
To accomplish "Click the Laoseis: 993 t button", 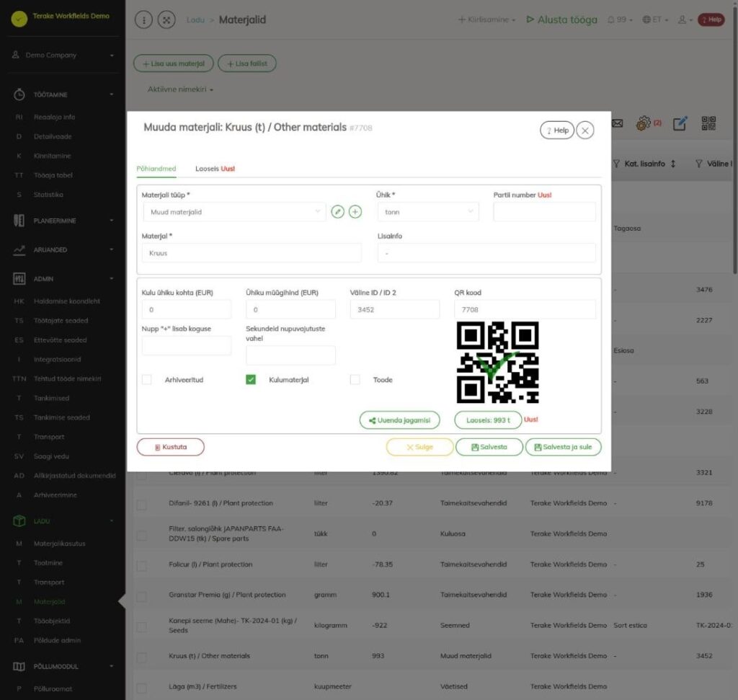I will [x=488, y=420].
